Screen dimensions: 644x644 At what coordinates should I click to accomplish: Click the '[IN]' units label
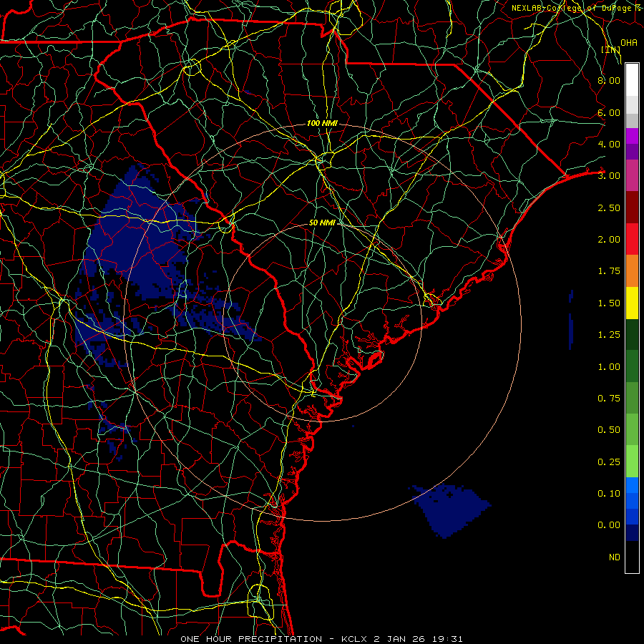(x=611, y=50)
